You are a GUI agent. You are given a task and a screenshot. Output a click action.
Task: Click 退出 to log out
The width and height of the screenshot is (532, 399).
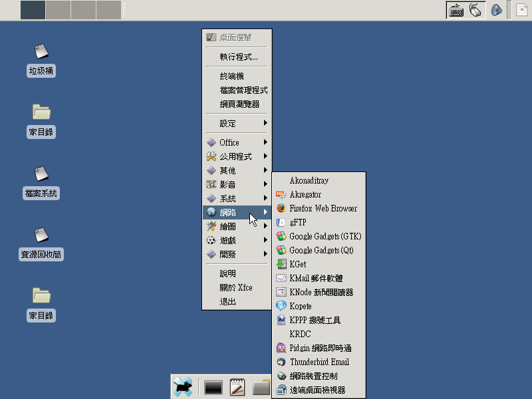(x=227, y=301)
